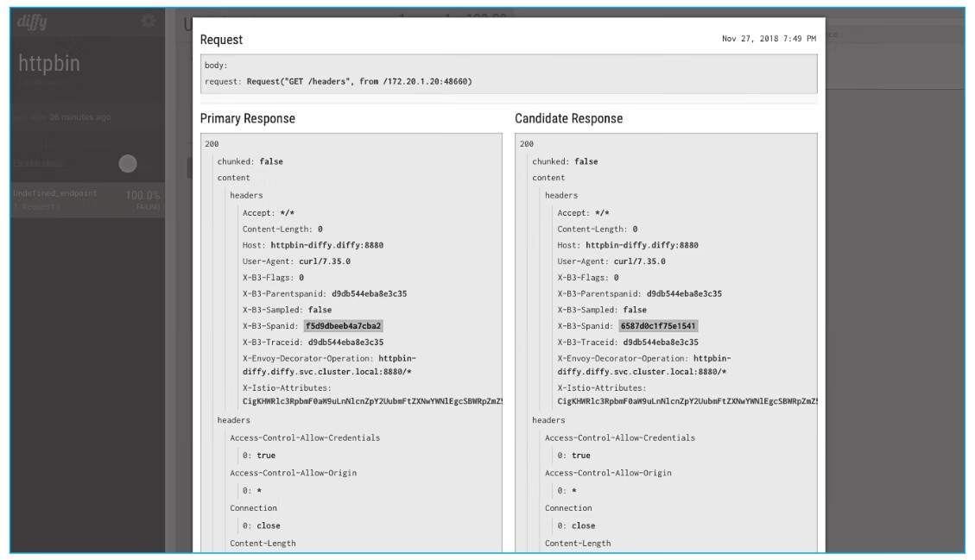Click the body: field in Request box
The width and height of the screenshot is (975, 560).
tap(217, 66)
